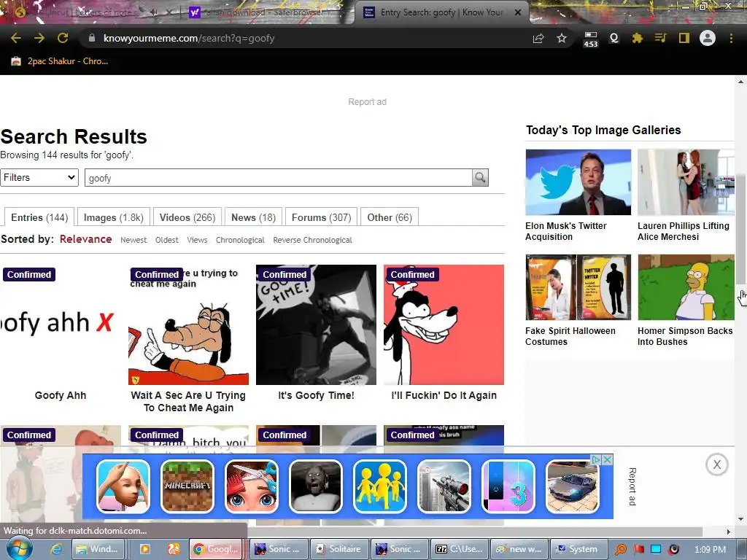
Task: Open the 2pac Shakur bookmark
Action: tap(60, 61)
